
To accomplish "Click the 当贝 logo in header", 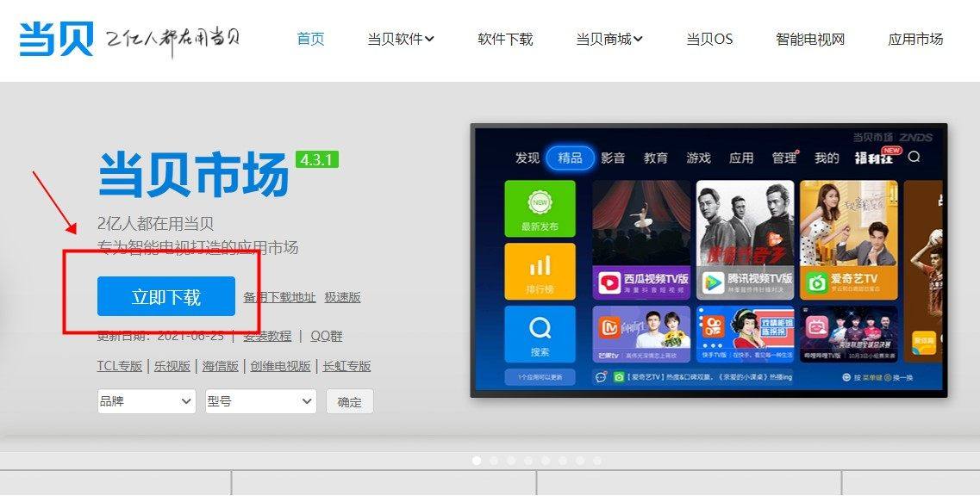I will point(56,39).
